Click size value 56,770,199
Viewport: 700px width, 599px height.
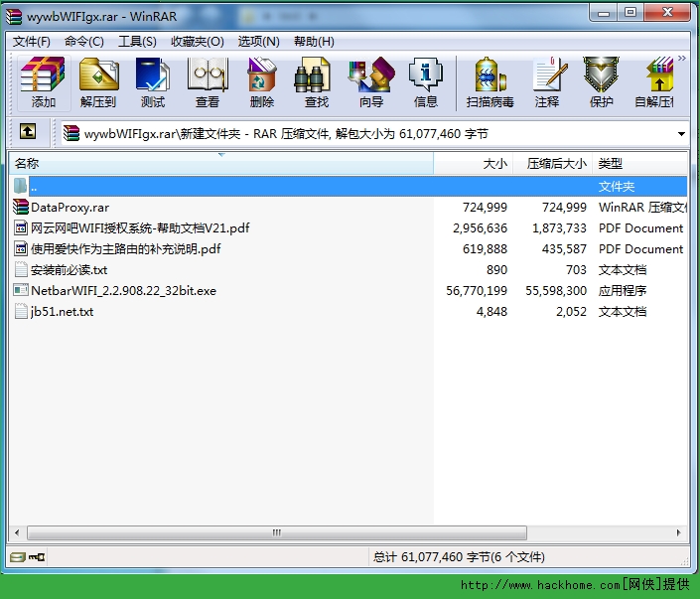477,291
